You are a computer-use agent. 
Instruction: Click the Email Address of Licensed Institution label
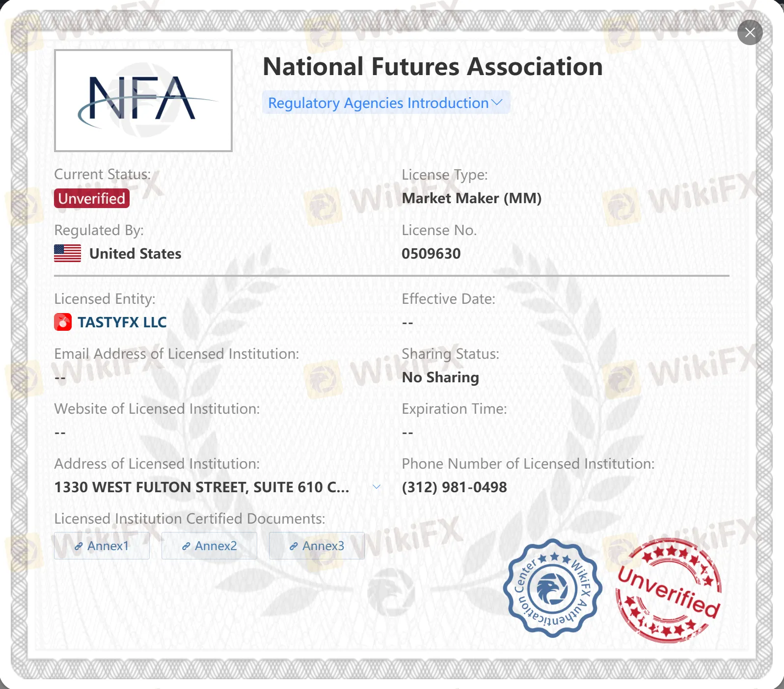[x=177, y=353]
